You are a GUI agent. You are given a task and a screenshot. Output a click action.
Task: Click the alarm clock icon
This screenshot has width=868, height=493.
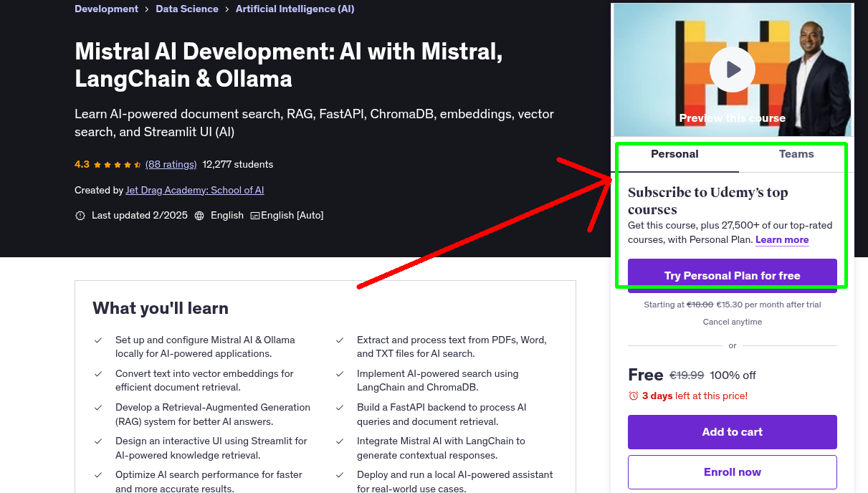point(634,396)
